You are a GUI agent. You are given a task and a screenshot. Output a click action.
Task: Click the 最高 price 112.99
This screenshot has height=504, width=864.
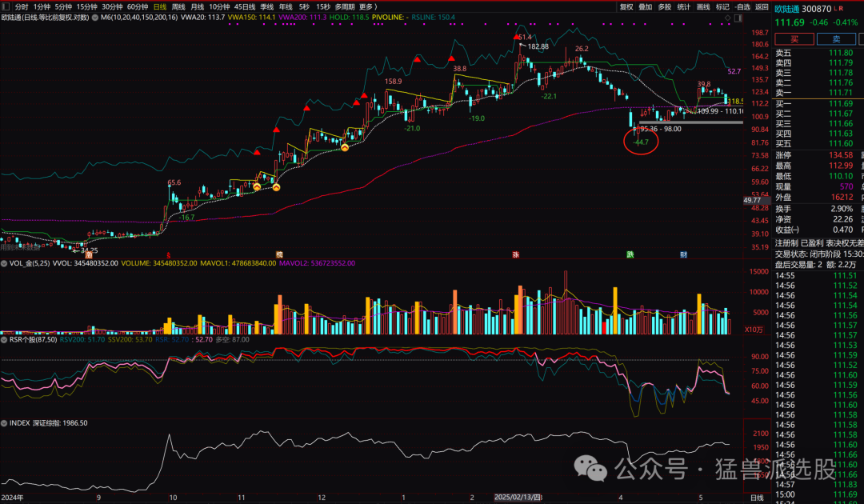tap(841, 166)
